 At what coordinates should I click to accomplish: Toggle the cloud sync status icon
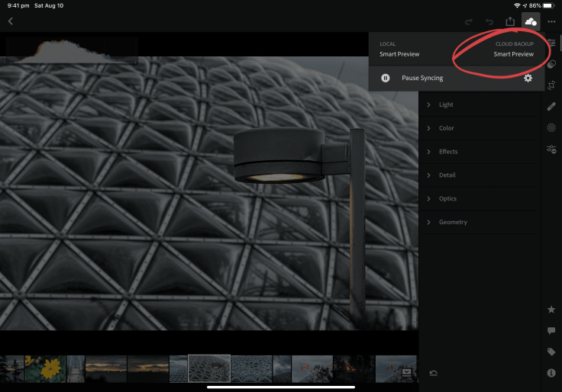531,22
